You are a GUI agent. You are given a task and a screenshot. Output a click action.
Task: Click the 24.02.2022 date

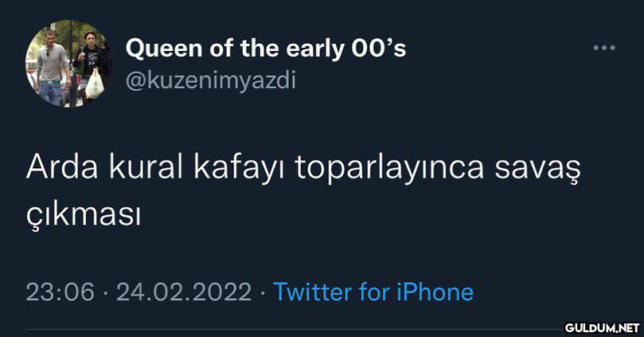184,292
